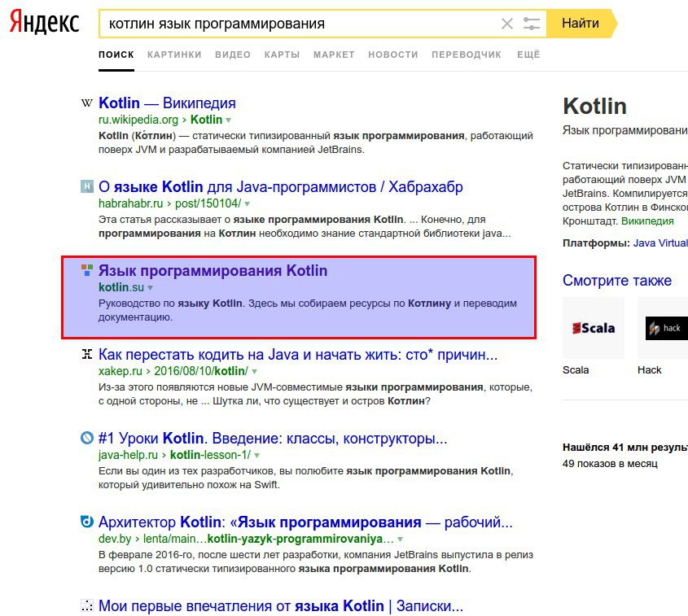The height and width of the screenshot is (616, 688).
Task: Click the kotlin.su favicon icon
Action: pyautogui.click(x=87, y=270)
